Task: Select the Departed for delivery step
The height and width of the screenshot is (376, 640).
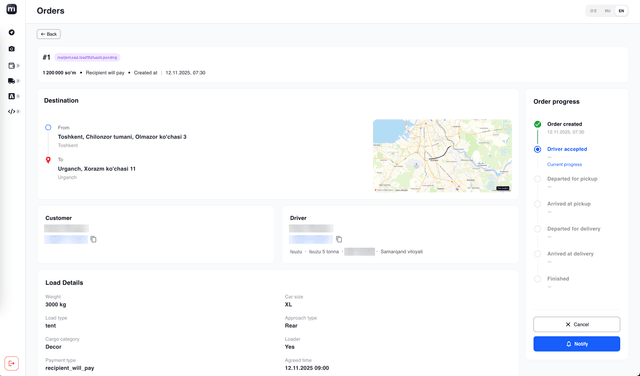Action: click(x=573, y=229)
